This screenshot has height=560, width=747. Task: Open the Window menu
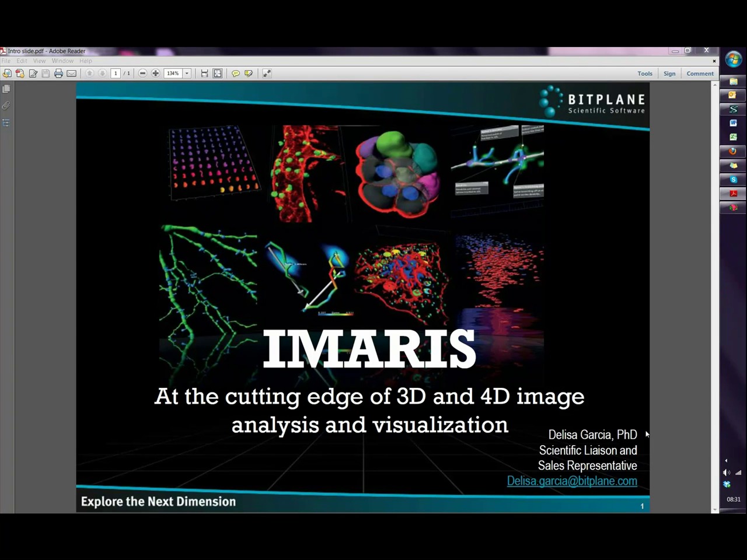tap(62, 61)
